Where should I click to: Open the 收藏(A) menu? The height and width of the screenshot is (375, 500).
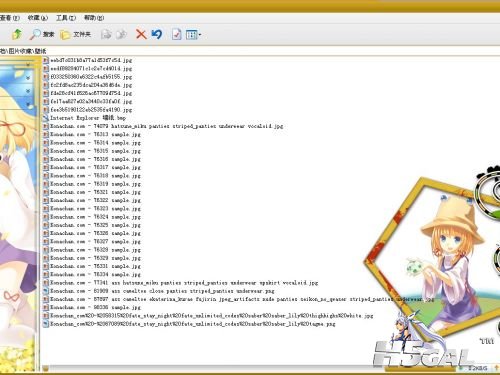(x=38, y=18)
